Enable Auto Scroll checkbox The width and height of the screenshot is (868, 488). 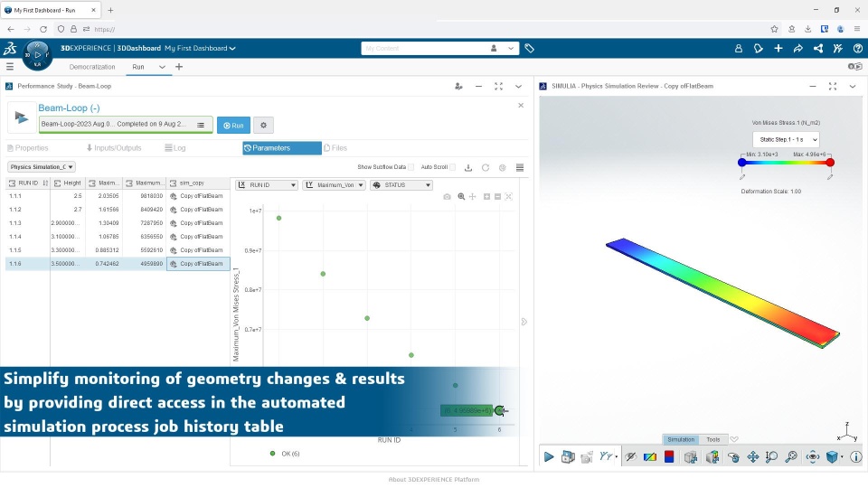click(453, 167)
